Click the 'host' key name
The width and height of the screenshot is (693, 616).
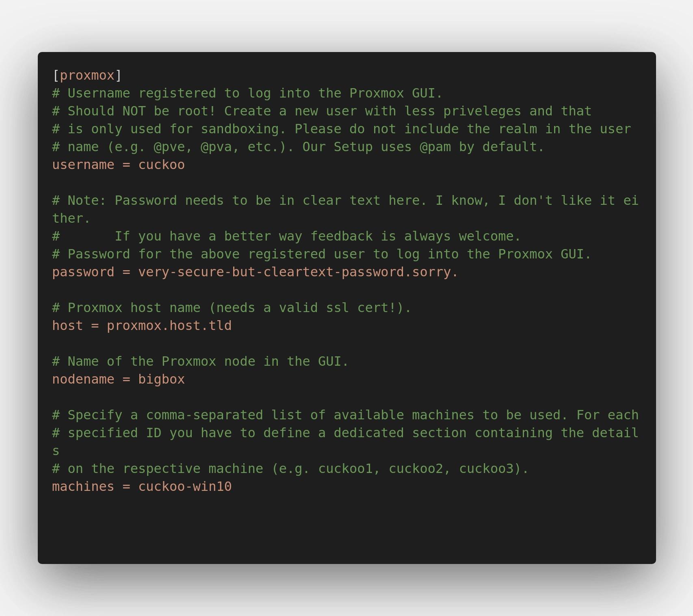pyautogui.click(x=67, y=326)
